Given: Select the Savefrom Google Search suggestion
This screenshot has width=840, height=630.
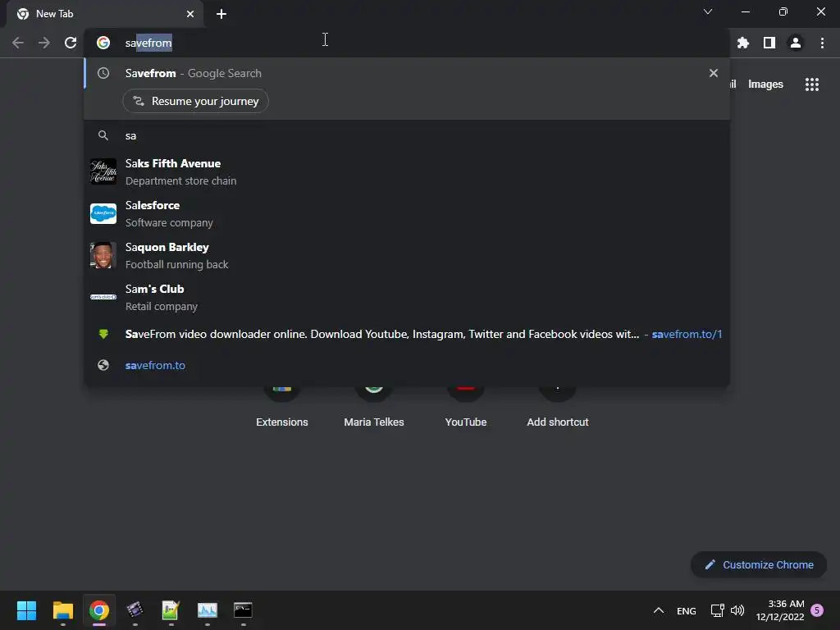Looking at the screenshot, I should pos(407,73).
